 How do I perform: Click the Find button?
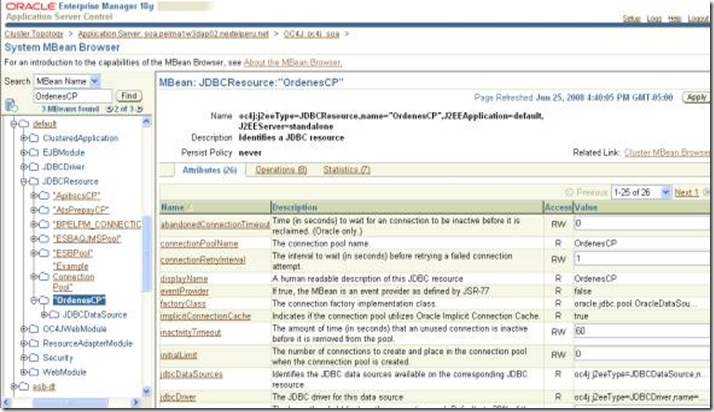[x=129, y=96]
